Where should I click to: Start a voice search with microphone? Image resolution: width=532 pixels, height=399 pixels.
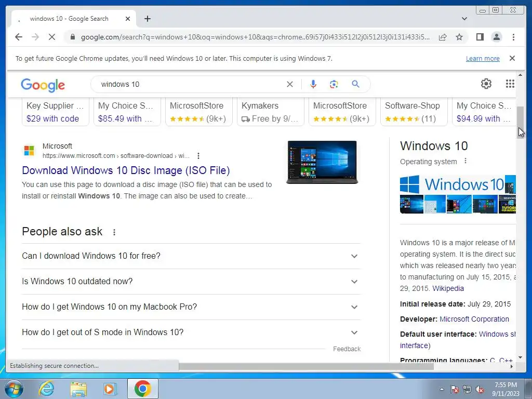[313, 84]
